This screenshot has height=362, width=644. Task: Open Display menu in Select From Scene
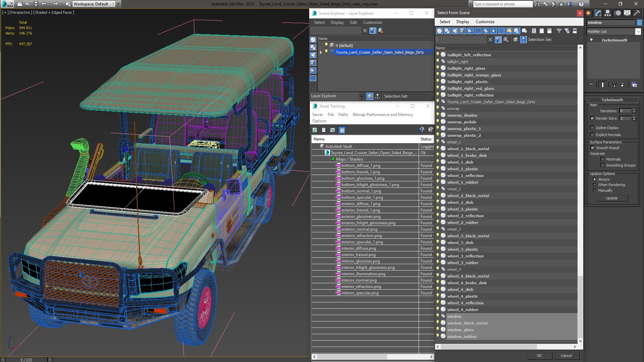pos(463,22)
